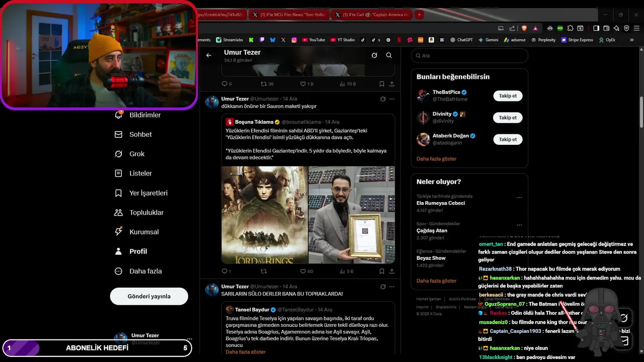Image resolution: width=644 pixels, height=362 pixels.
Task: Open Kurumsal in the sidebar
Action: tap(136, 232)
